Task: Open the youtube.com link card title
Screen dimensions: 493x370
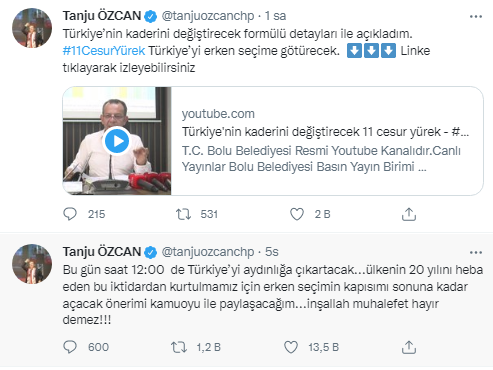Action: pos(325,132)
